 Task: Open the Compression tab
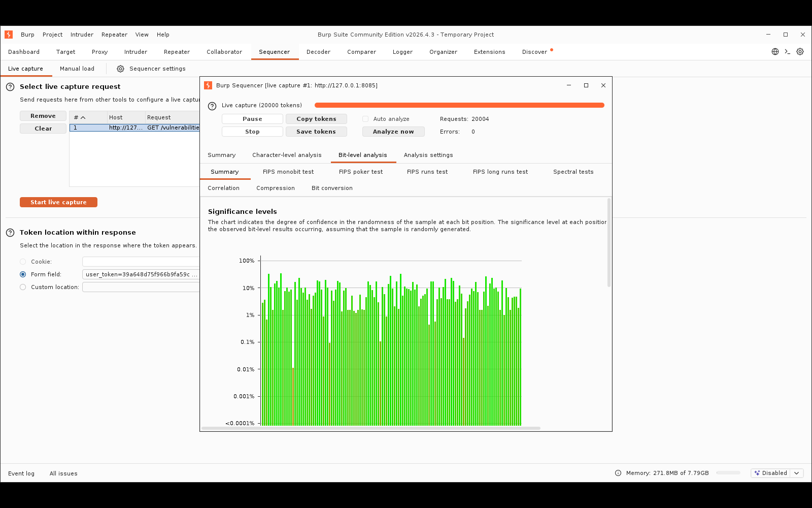pyautogui.click(x=276, y=188)
